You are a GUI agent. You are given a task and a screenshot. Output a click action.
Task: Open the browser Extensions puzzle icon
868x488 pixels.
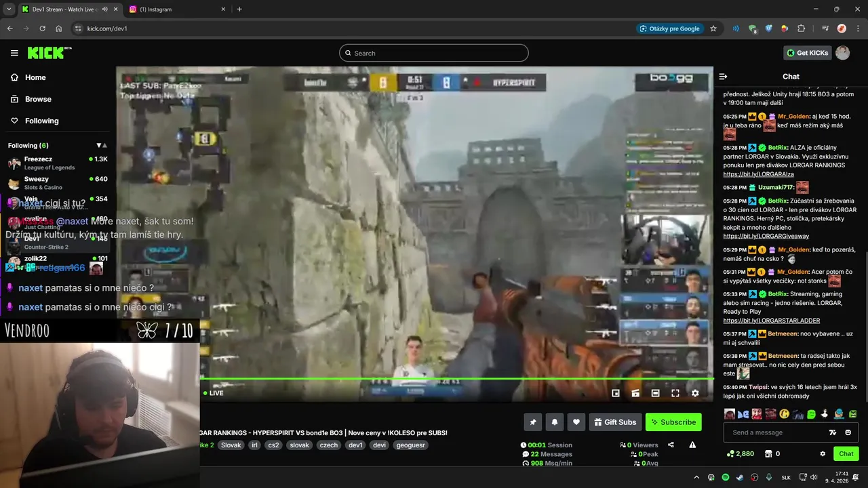(x=802, y=28)
